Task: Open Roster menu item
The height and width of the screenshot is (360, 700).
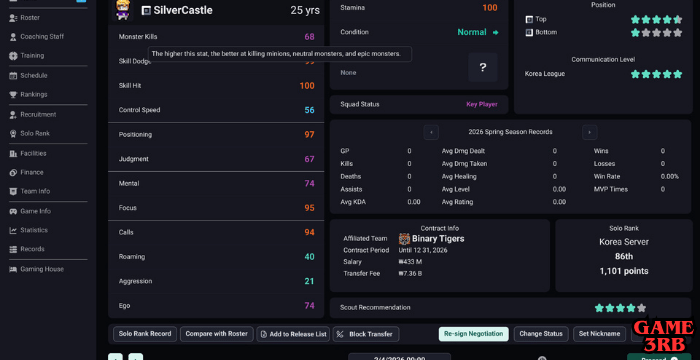Action: click(x=30, y=18)
